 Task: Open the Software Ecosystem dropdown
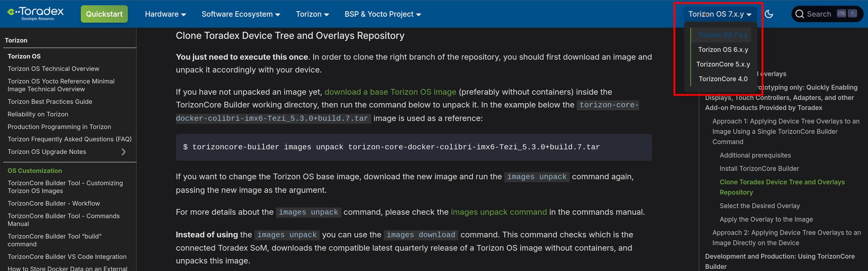pos(241,14)
